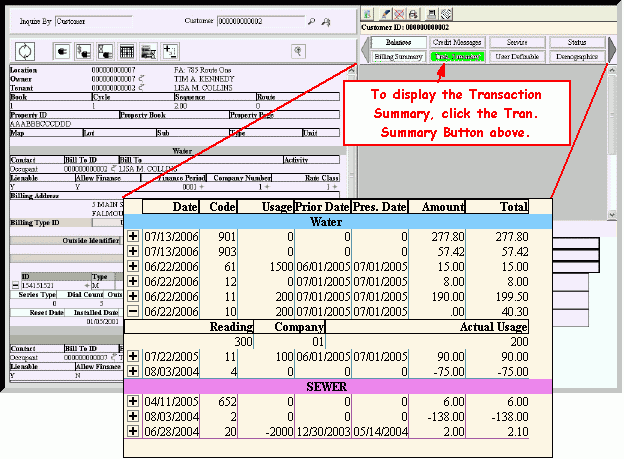Collapse meter ID 154151521 row
Viewport: 624px width, 459px height.
(x=15, y=285)
